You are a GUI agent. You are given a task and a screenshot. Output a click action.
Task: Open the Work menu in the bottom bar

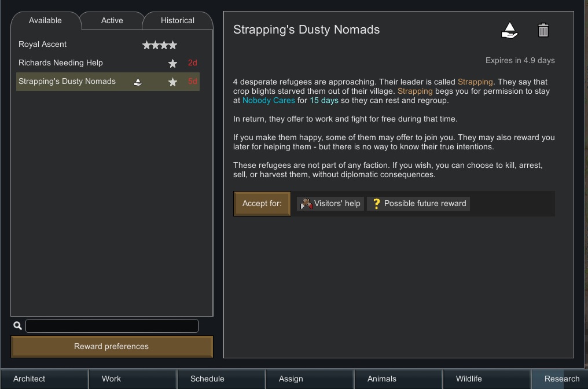[x=111, y=379]
